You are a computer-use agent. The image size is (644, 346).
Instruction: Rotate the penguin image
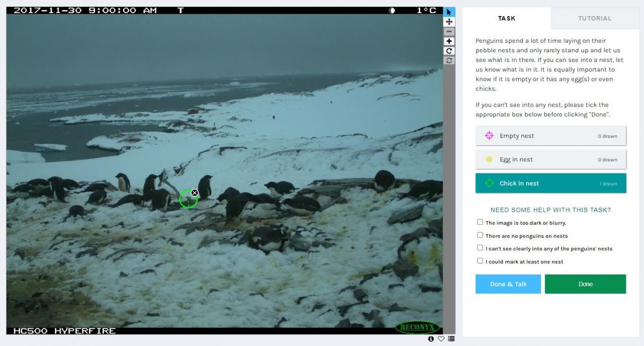449,51
